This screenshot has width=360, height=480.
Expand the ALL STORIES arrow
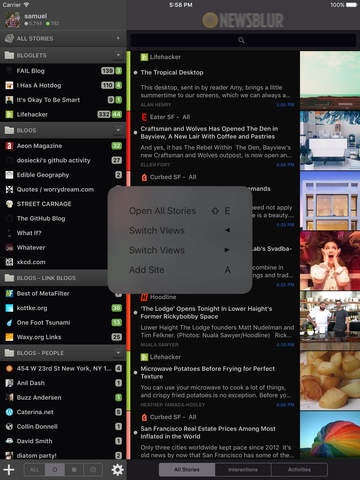118,38
